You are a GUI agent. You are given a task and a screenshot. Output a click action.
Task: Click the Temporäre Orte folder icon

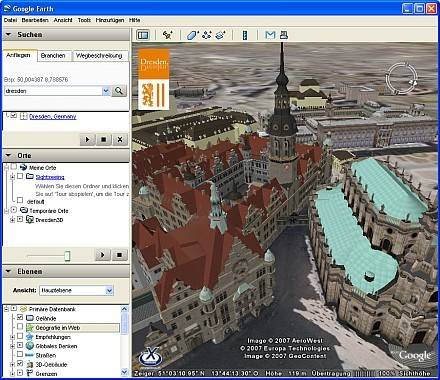[24, 210]
